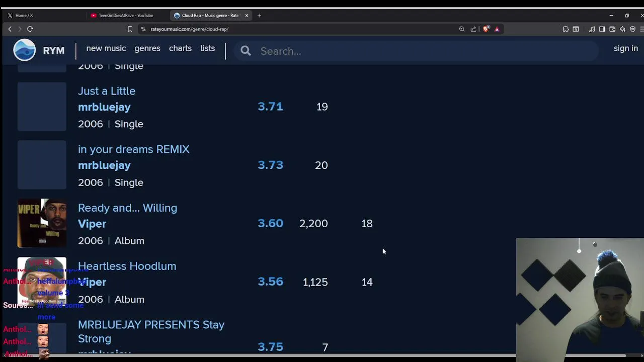Click the 3.71 rating for Just a Little

point(270,107)
